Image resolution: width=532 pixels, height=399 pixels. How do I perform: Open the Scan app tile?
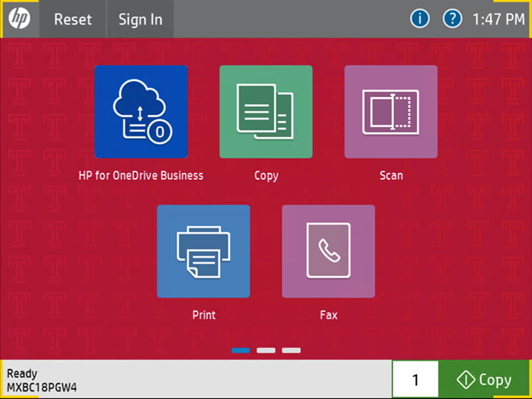(390, 112)
